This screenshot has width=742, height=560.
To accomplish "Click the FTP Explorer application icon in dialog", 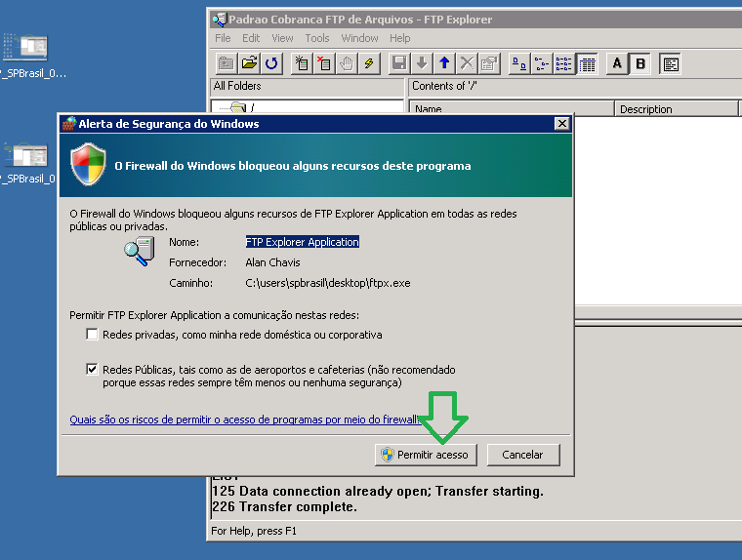I will click(x=140, y=251).
